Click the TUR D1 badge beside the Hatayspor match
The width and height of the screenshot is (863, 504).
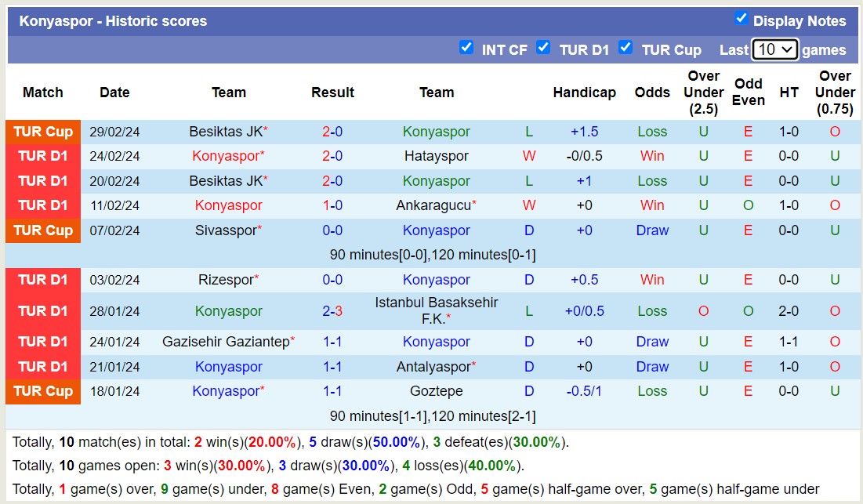(x=43, y=156)
